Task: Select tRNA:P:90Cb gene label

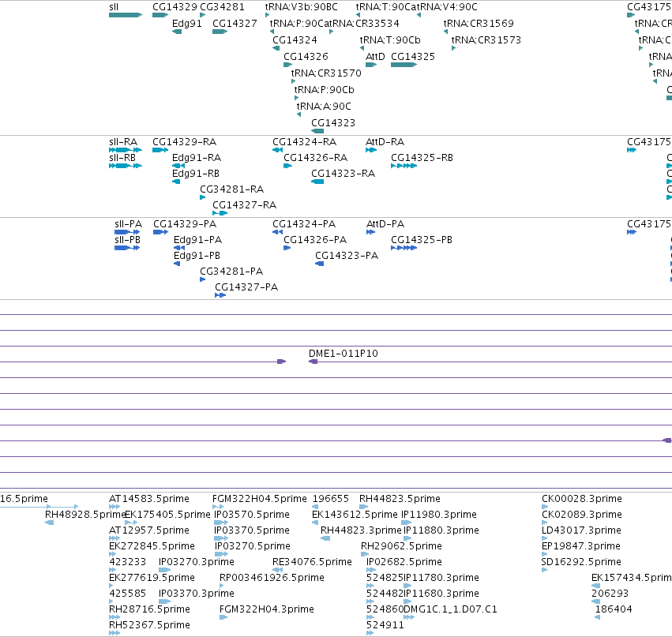Action: (x=324, y=90)
